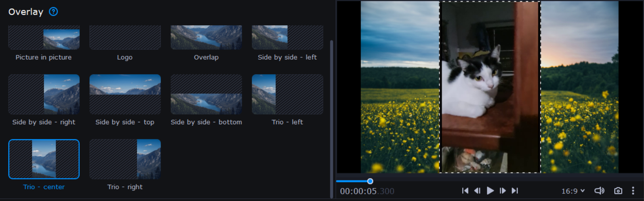
Task: Open the Overlay help question-mark icon
Action: [53, 11]
